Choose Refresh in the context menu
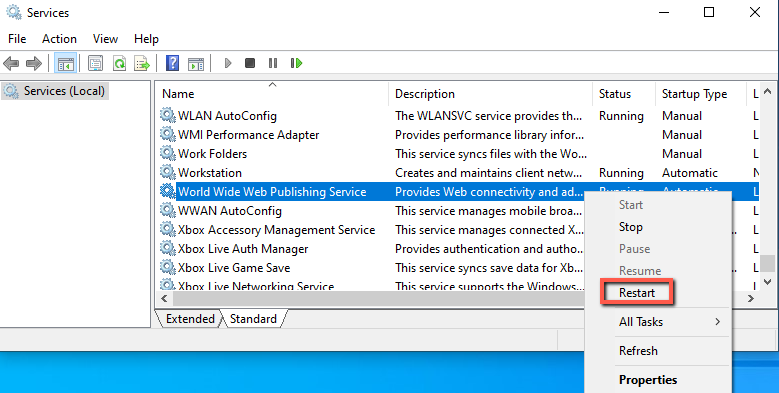The width and height of the screenshot is (779, 393). (x=638, y=351)
